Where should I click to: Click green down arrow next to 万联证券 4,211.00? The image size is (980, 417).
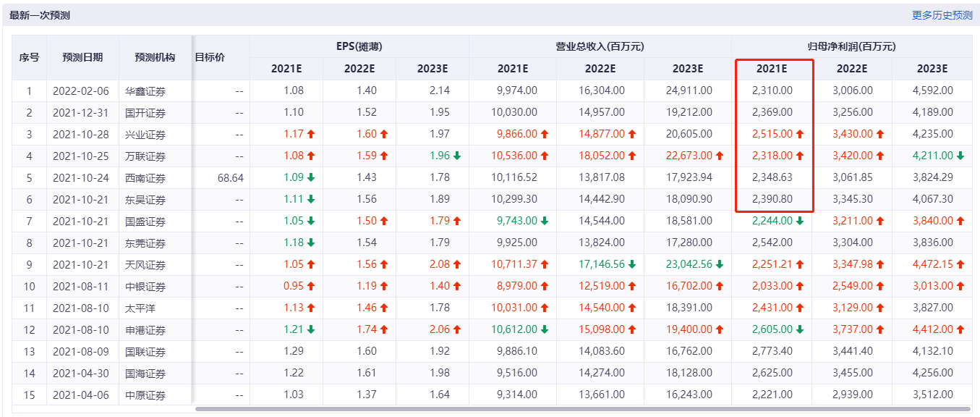(x=960, y=156)
